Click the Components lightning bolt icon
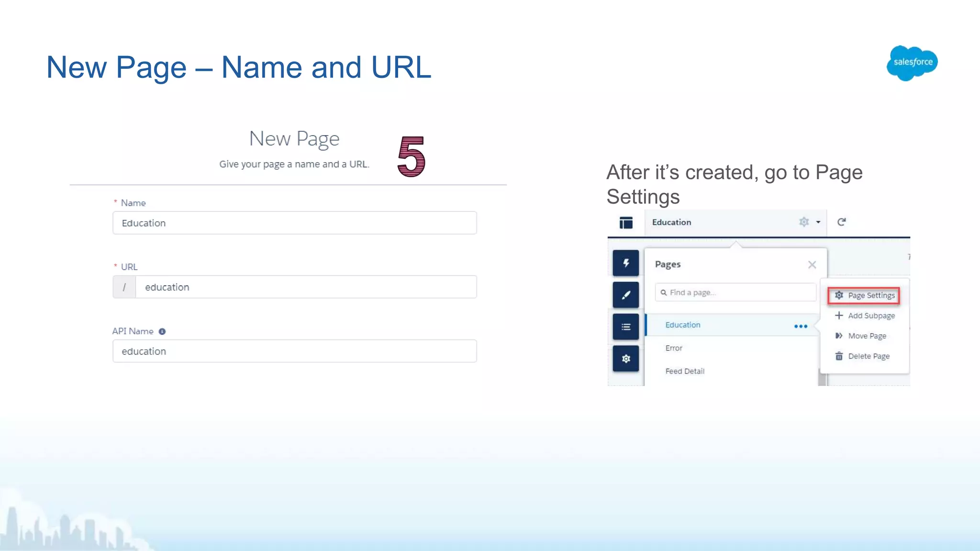The image size is (980, 551). click(626, 263)
